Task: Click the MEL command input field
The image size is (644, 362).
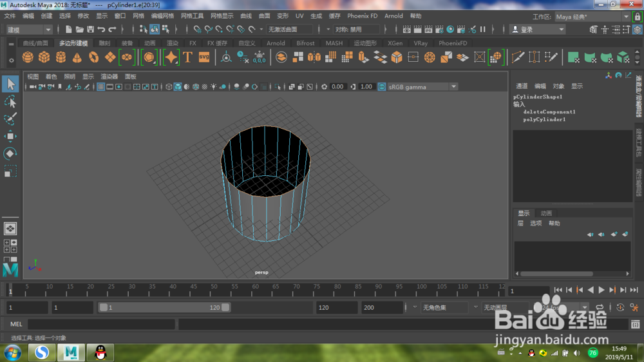Action: click(x=102, y=324)
